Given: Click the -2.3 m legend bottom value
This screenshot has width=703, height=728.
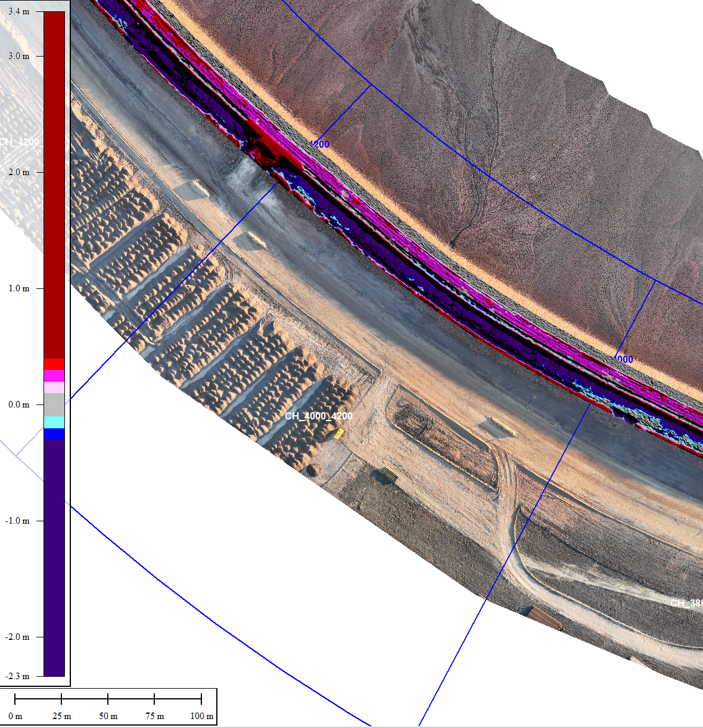Looking at the screenshot, I should [17, 676].
